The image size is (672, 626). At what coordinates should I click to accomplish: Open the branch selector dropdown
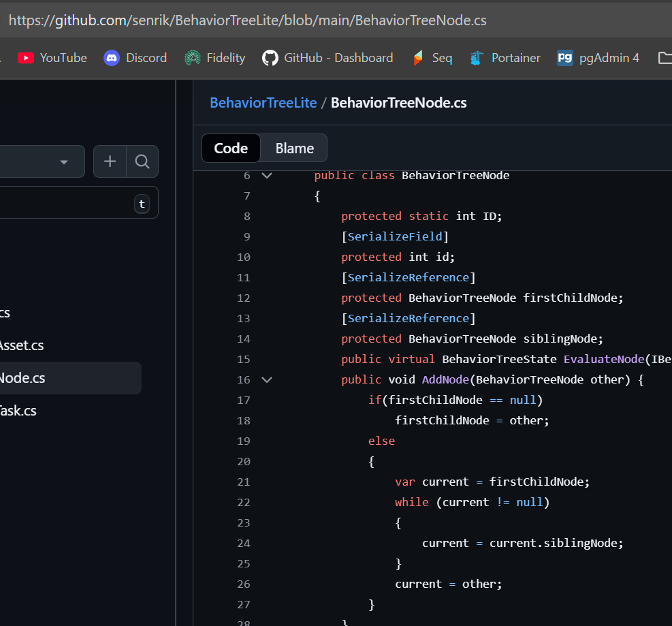point(41,161)
